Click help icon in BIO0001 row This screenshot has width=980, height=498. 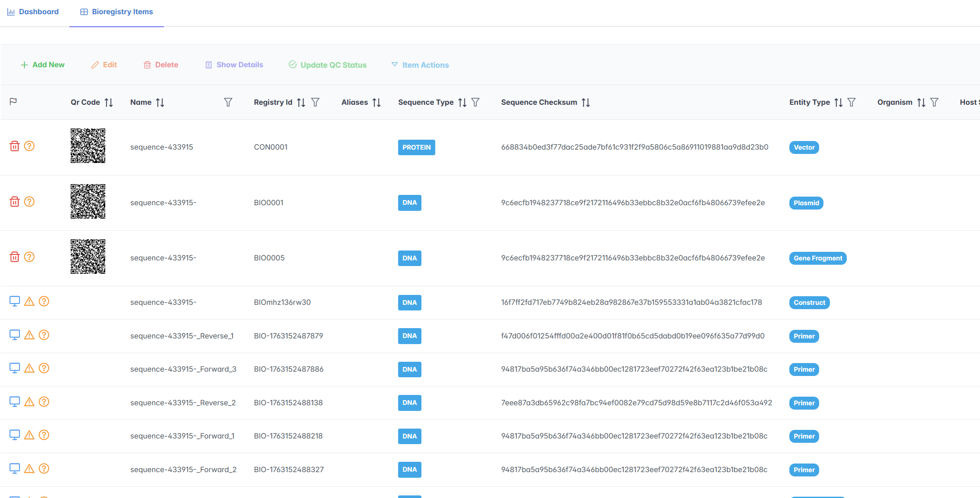(29, 201)
